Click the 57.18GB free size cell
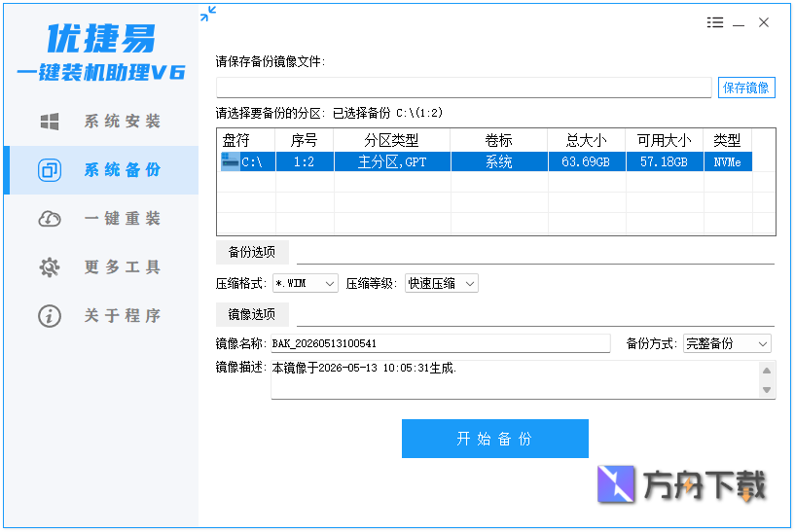The image size is (795, 532). click(x=665, y=161)
